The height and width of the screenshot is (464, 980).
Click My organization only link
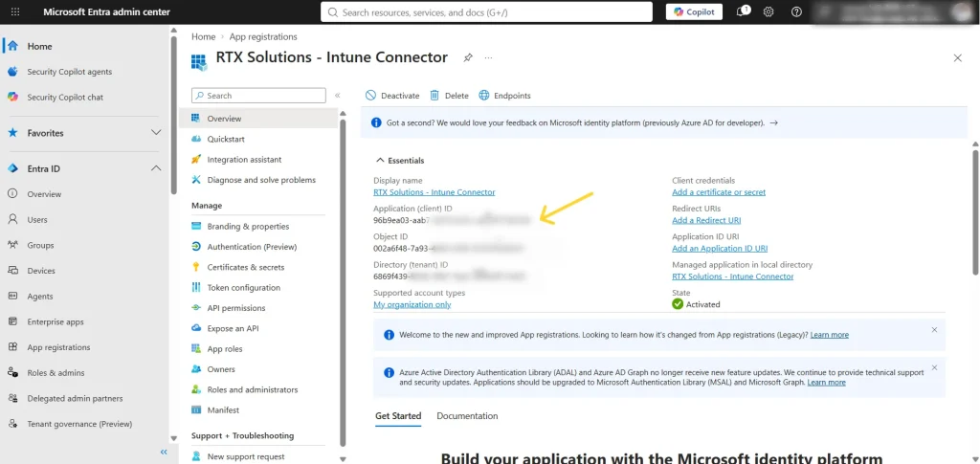pyautogui.click(x=412, y=305)
